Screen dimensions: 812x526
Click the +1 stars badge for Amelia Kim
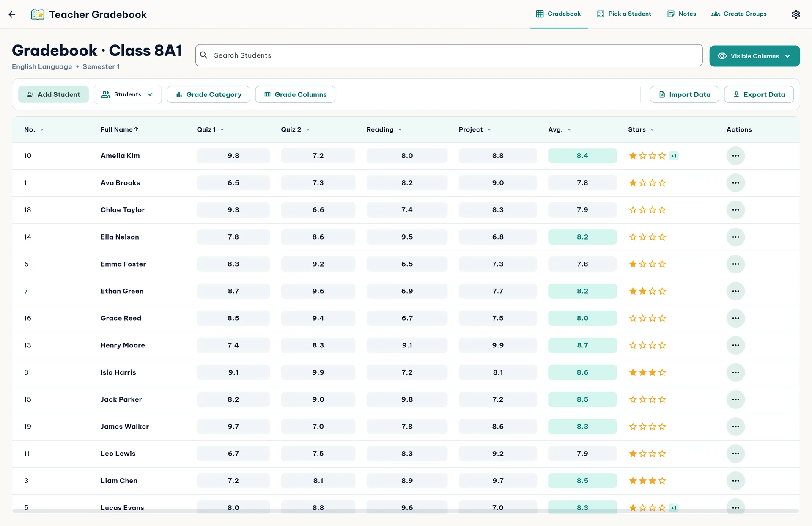tap(674, 156)
